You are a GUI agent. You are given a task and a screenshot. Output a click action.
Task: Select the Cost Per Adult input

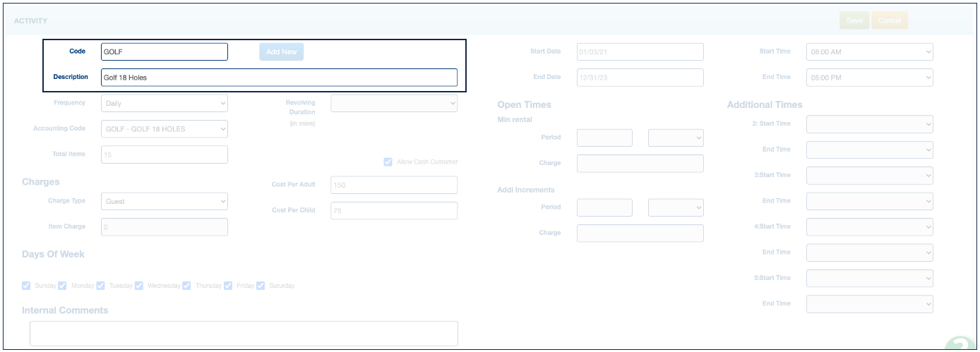click(x=393, y=185)
